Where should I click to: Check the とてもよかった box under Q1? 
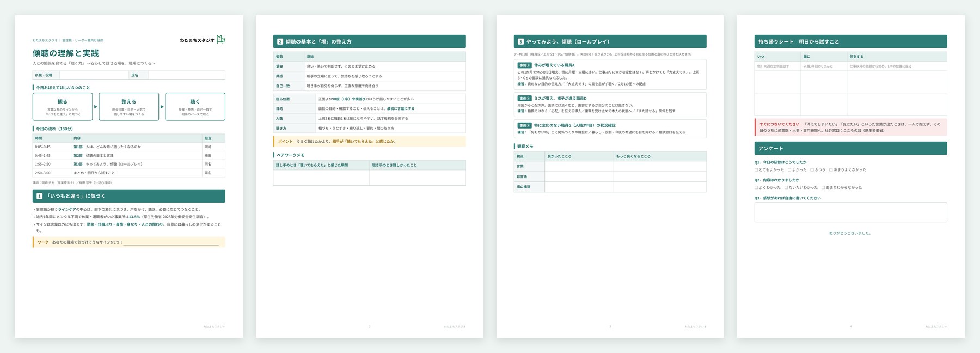coord(756,170)
